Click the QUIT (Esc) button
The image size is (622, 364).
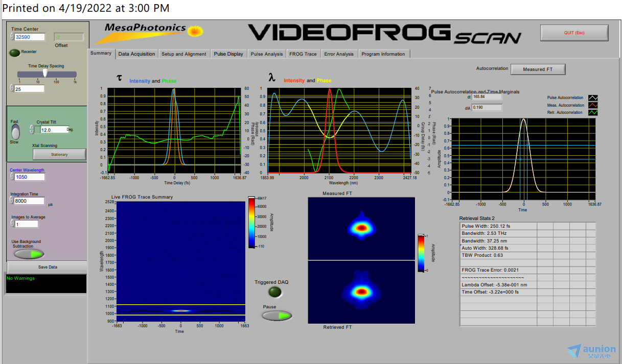coord(574,33)
